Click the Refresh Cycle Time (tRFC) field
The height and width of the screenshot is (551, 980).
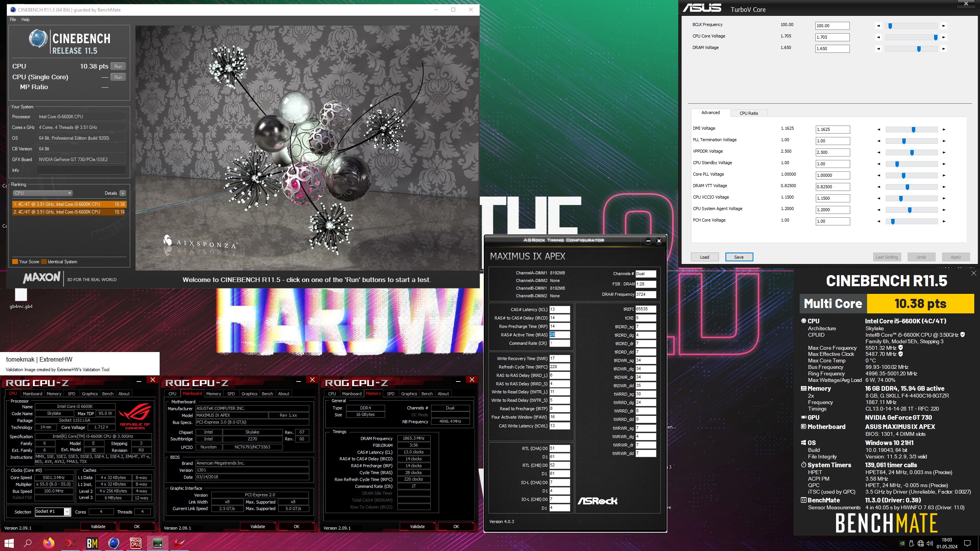tap(560, 367)
